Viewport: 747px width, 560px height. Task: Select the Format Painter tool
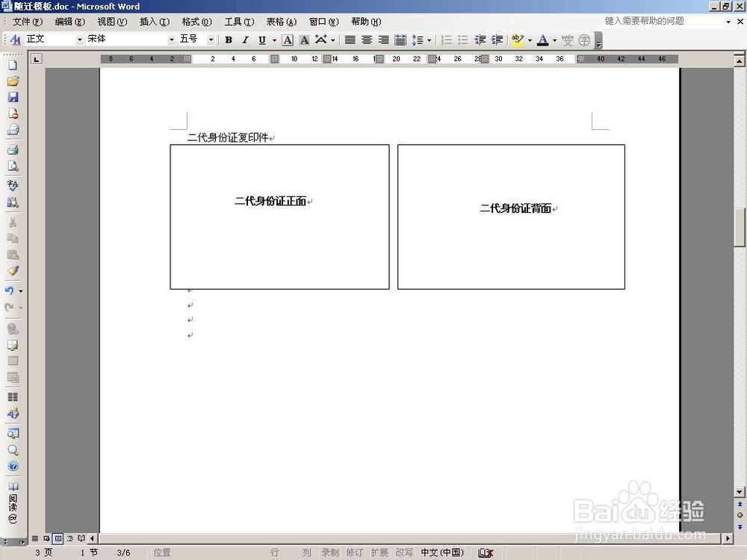click(13, 270)
